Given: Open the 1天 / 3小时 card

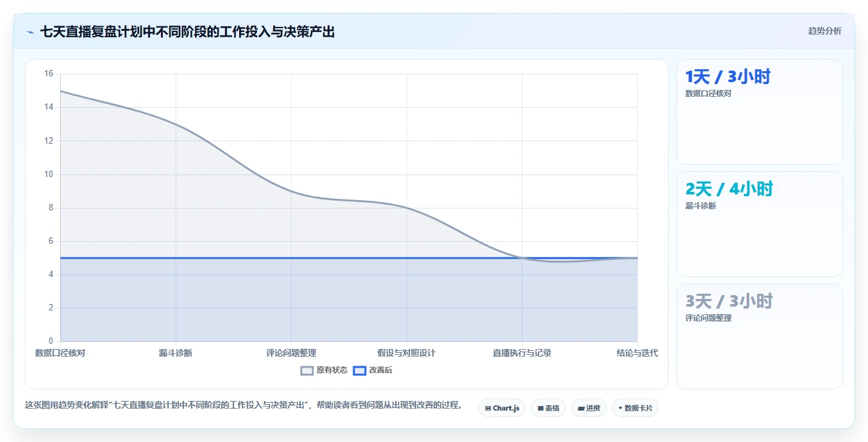Looking at the screenshot, I should (x=759, y=112).
